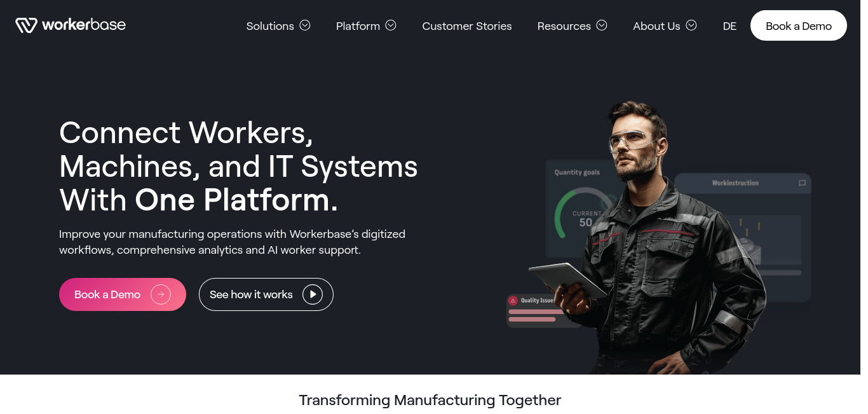
Task: Expand the Resources dropdown chevron
Action: (x=602, y=25)
